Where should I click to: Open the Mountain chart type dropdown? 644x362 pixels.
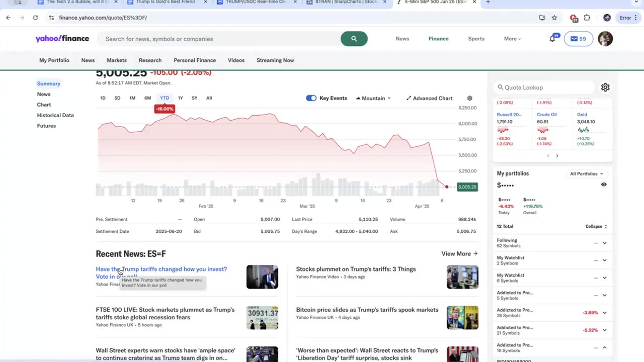coord(373,98)
